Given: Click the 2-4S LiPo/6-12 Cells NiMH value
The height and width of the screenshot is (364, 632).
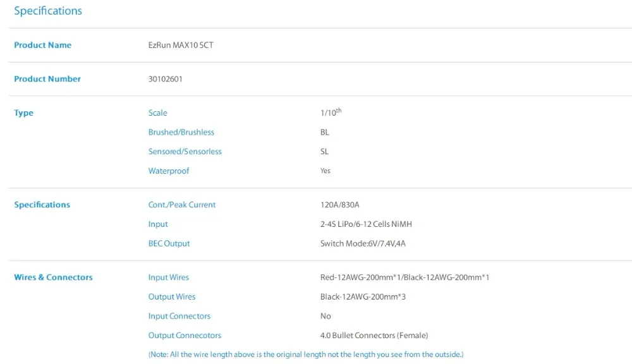Looking at the screenshot, I should pos(366,224).
